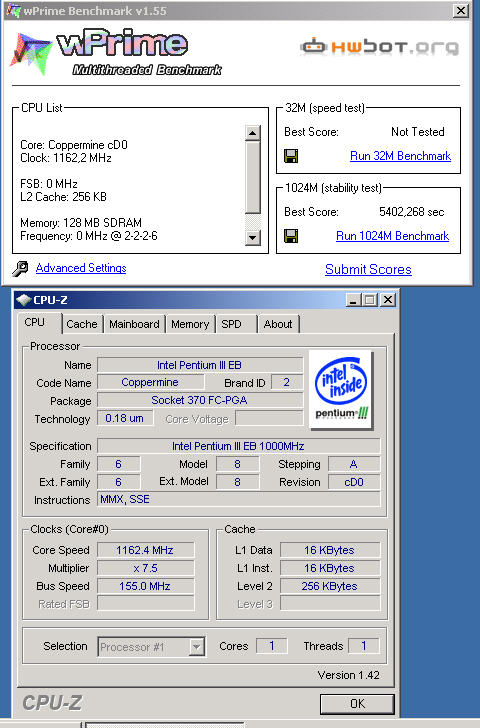
Task: Click 'Version 1.42' text in CPU-Z
Action: (x=349, y=675)
